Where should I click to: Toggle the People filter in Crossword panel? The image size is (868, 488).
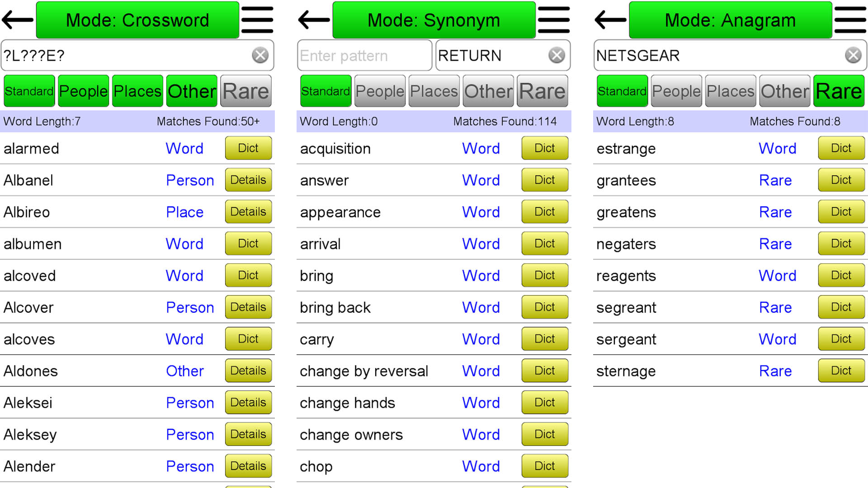coord(84,91)
